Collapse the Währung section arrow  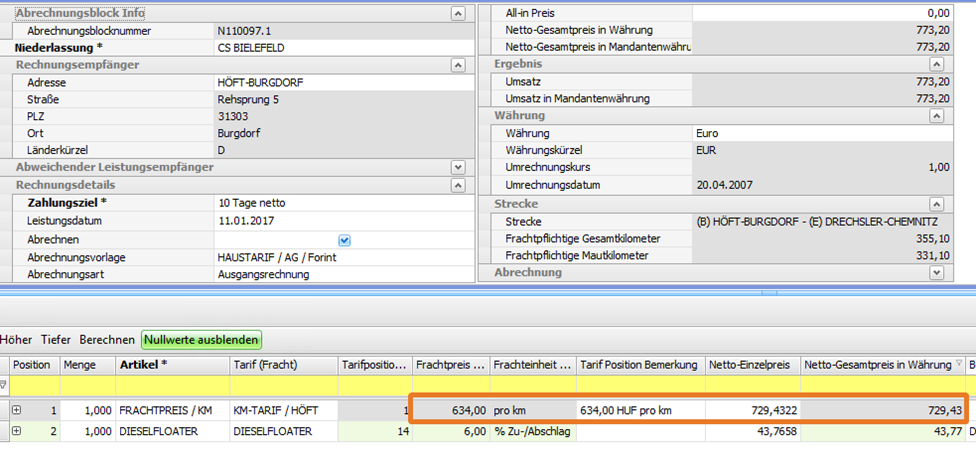click(936, 116)
